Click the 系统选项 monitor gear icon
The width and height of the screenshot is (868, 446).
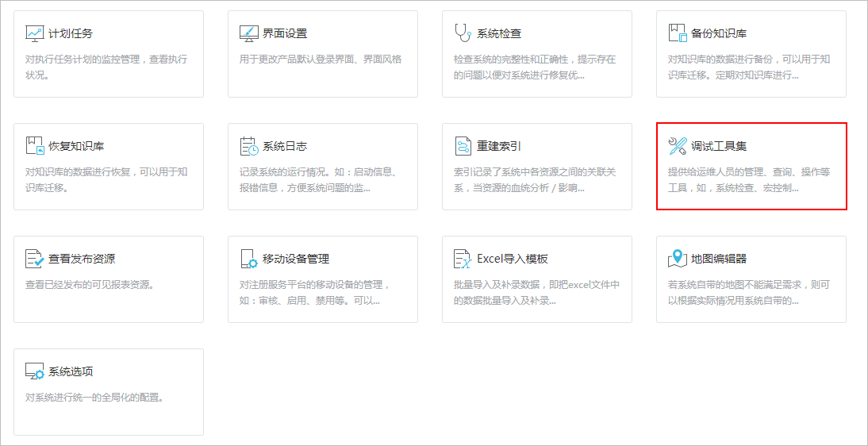(x=34, y=371)
